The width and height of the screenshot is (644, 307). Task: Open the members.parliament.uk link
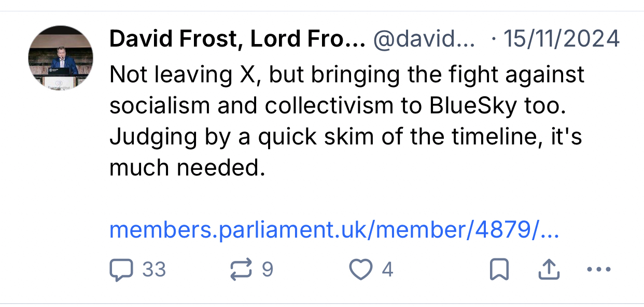tap(334, 230)
